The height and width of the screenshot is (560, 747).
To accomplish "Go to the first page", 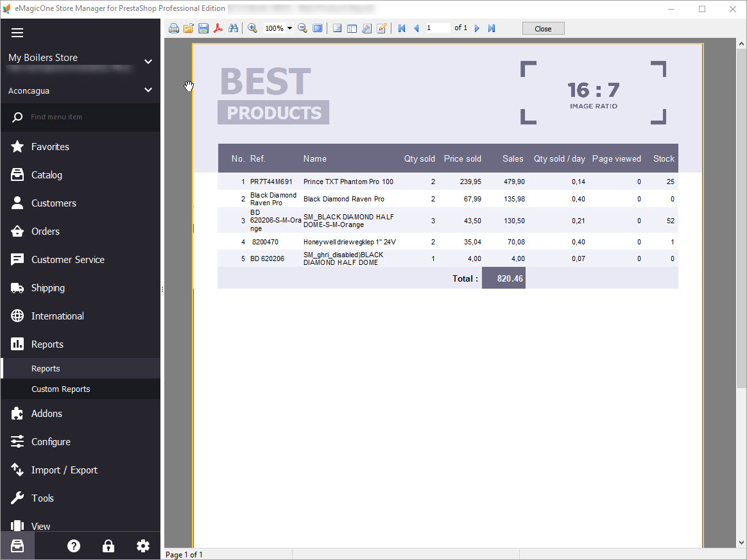I will tap(402, 29).
